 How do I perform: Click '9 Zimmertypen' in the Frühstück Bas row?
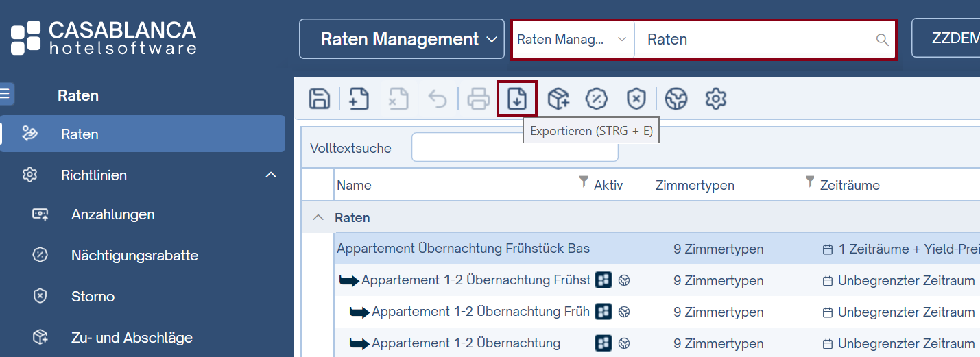pyautogui.click(x=718, y=249)
